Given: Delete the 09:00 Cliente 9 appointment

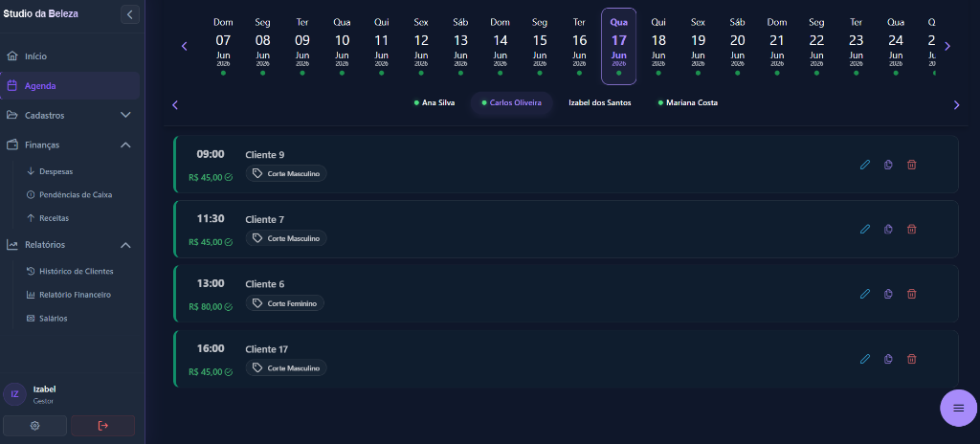Looking at the screenshot, I should (x=912, y=165).
